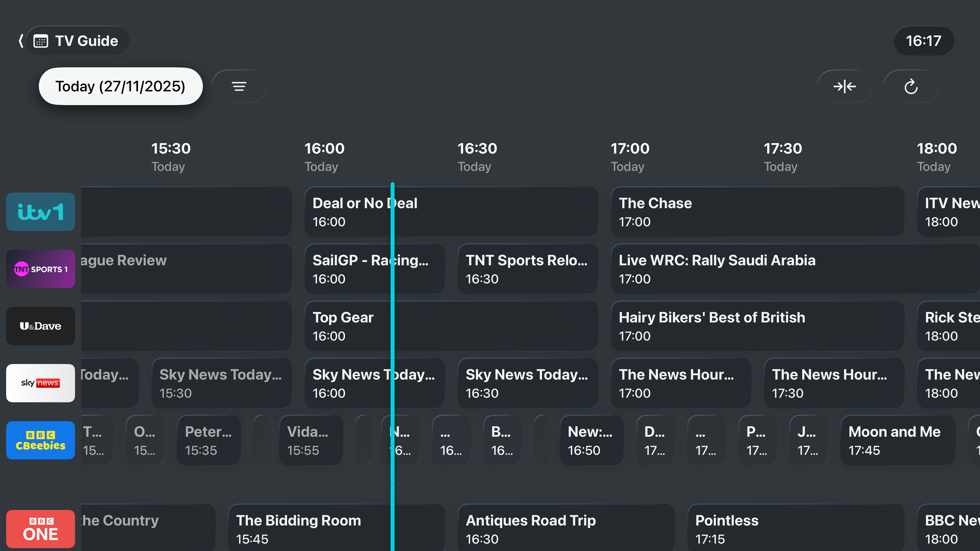
Task: Select The Chase at 17:00
Action: [757, 212]
